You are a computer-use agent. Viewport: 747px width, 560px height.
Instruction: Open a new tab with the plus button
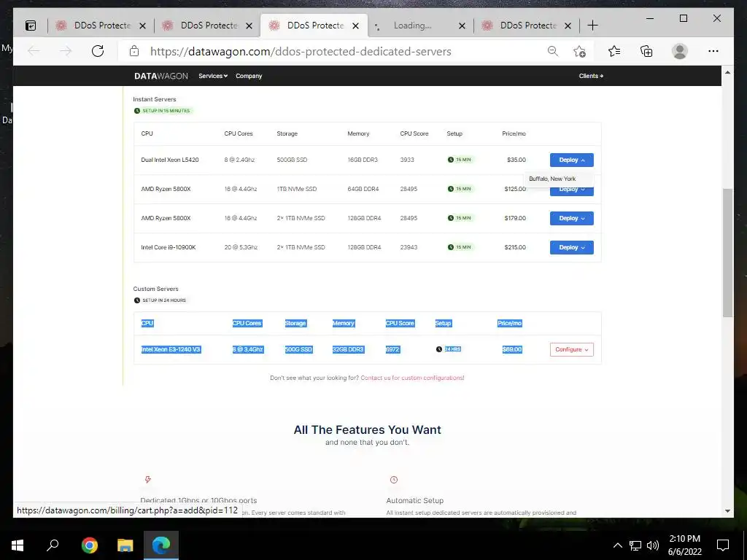[x=592, y=26]
